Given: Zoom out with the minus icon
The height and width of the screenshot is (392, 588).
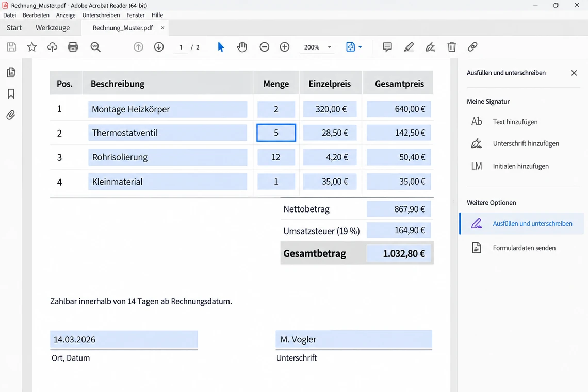Looking at the screenshot, I should click(x=265, y=47).
